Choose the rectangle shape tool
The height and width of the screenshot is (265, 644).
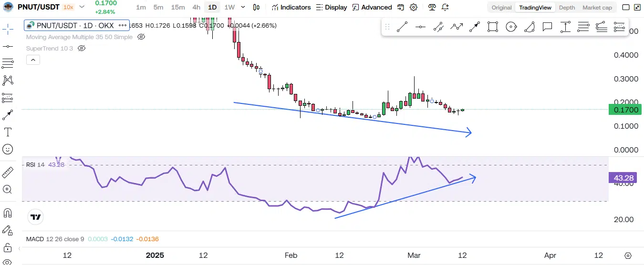(493, 27)
